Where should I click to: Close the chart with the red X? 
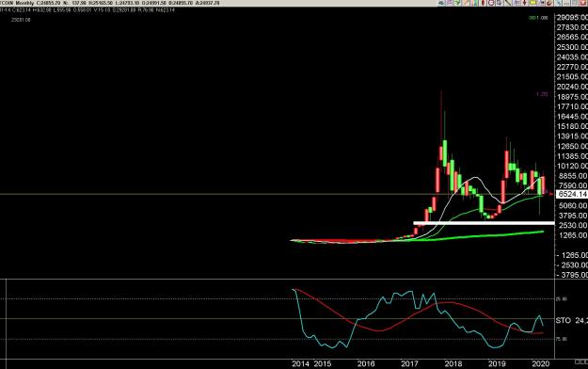click(583, 3)
